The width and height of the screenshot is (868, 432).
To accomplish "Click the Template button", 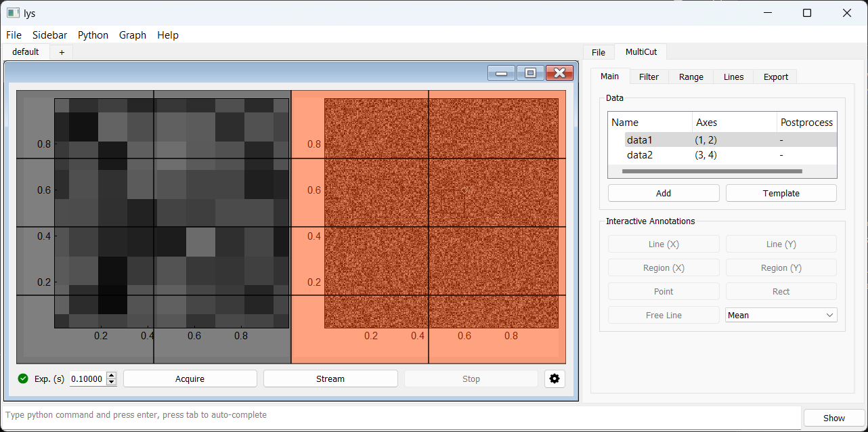I will (781, 193).
